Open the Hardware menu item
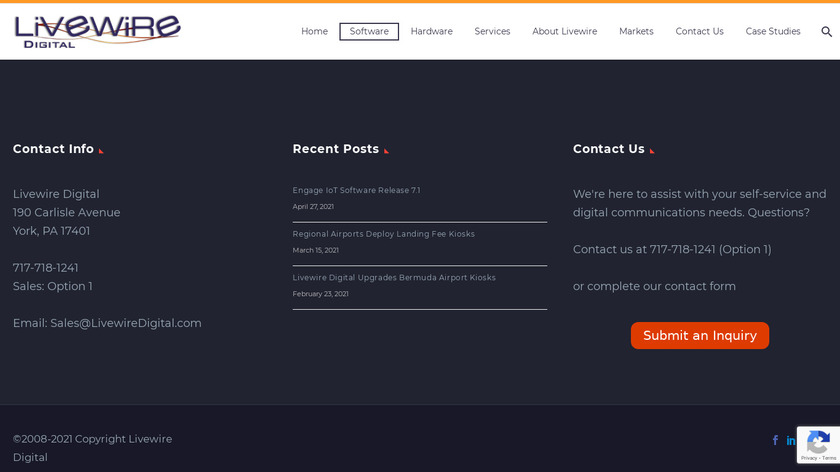Image resolution: width=840 pixels, height=472 pixels. coord(431,32)
